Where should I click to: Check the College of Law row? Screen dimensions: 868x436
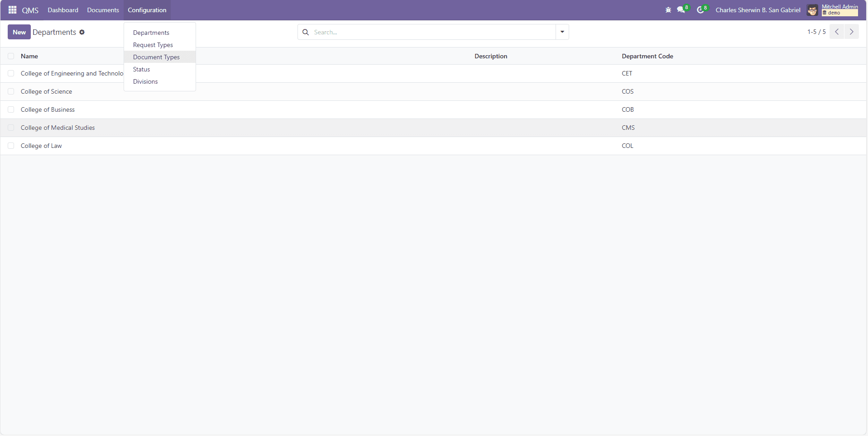point(11,146)
